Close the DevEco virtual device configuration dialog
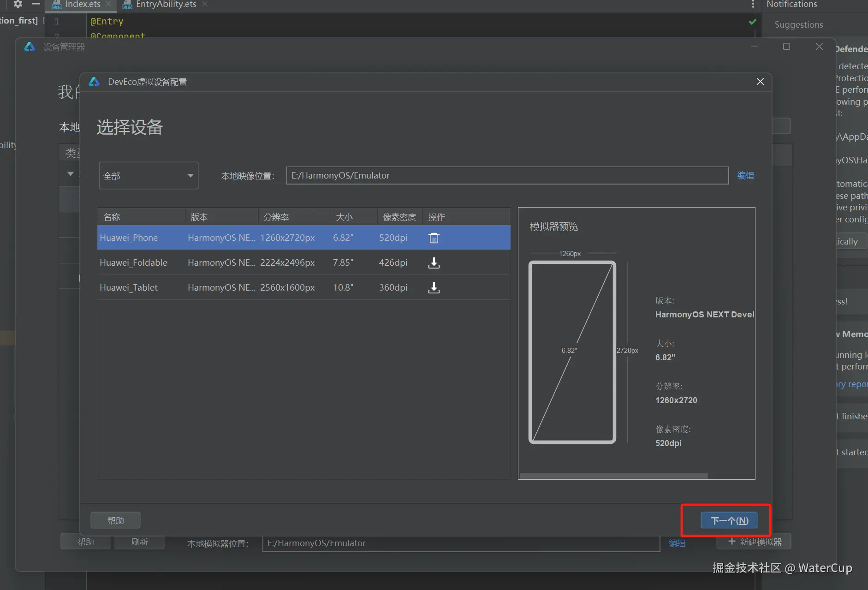Screen dimensions: 868x590 tap(760, 82)
